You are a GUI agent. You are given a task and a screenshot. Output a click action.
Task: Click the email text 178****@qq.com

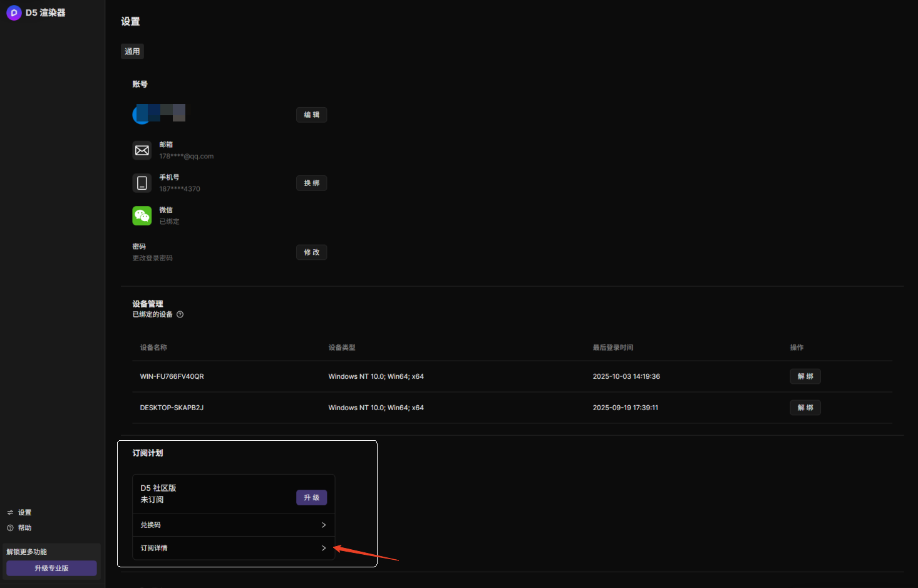click(x=186, y=157)
